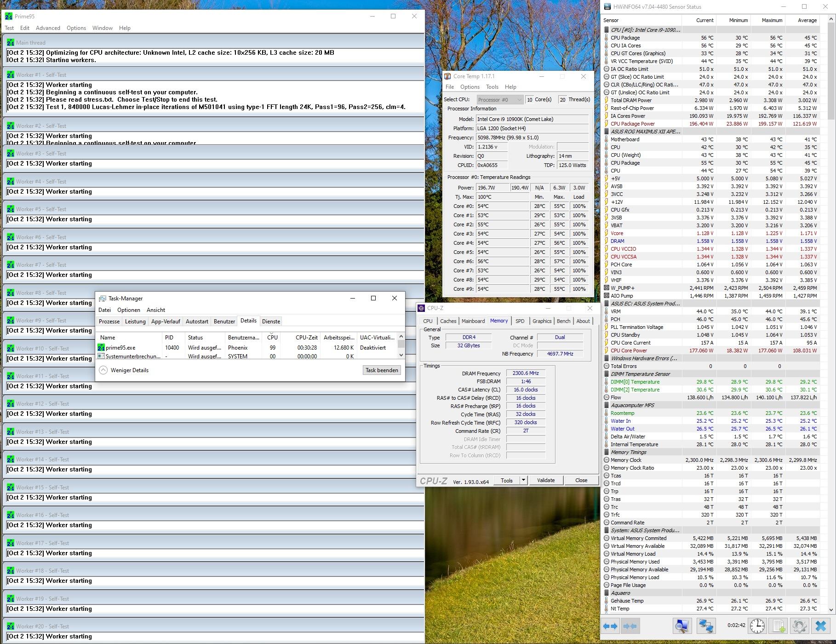Open the Task-Manager Ansicht menu
The image size is (836, 644).
tap(156, 310)
